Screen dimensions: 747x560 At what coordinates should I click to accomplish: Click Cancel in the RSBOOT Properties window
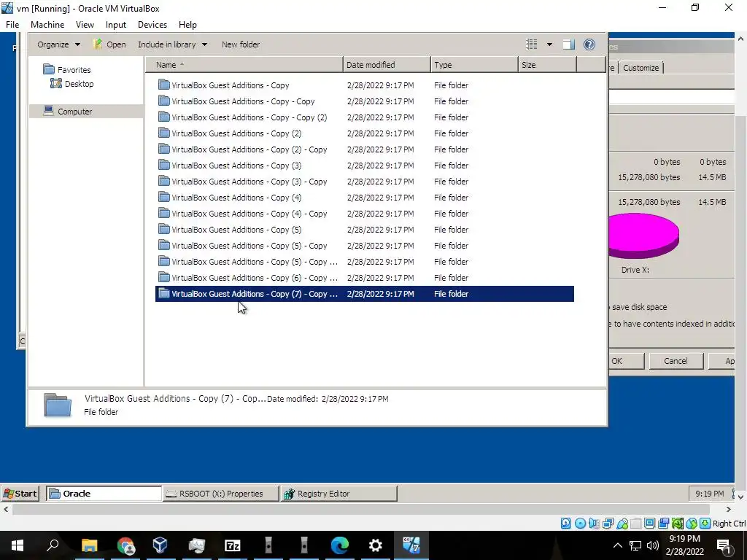point(676,361)
